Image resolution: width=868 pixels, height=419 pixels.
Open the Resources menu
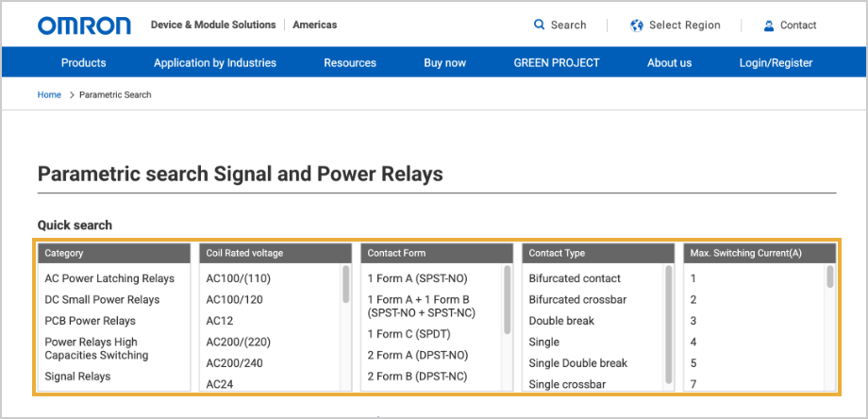[350, 63]
